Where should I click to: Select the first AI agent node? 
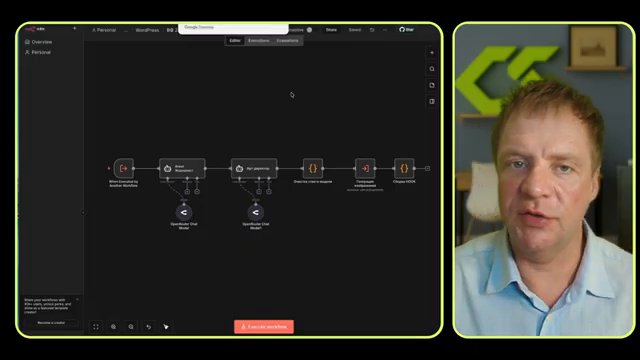[182, 168]
